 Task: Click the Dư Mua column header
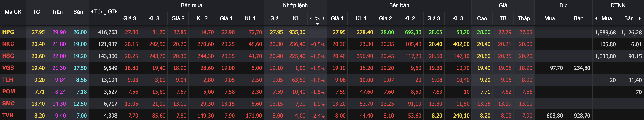[549, 18]
